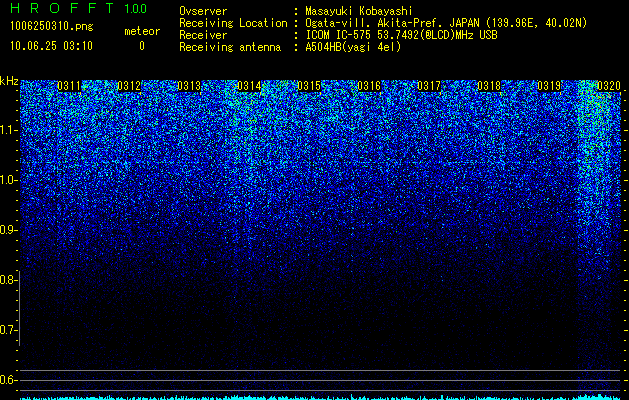Click the 0.8 kHz axis label
The height and width of the screenshot is (400, 629).
pyautogui.click(x=8, y=280)
